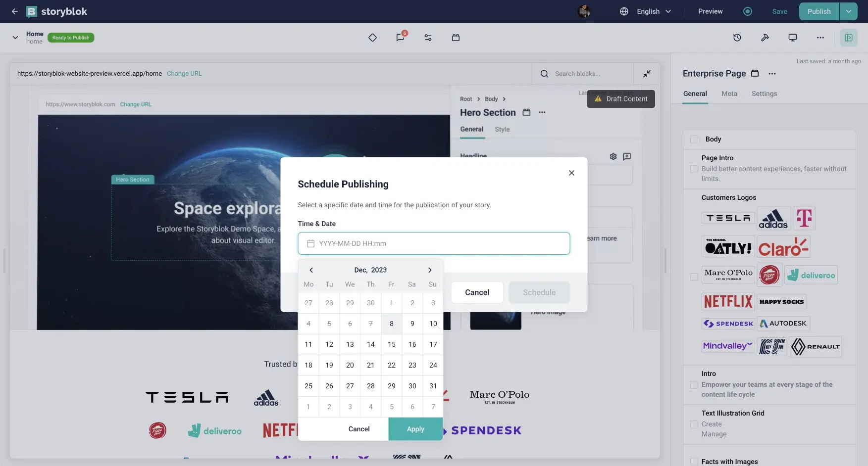868x466 pixels.
Task: Click the globe language icon
Action: point(624,11)
